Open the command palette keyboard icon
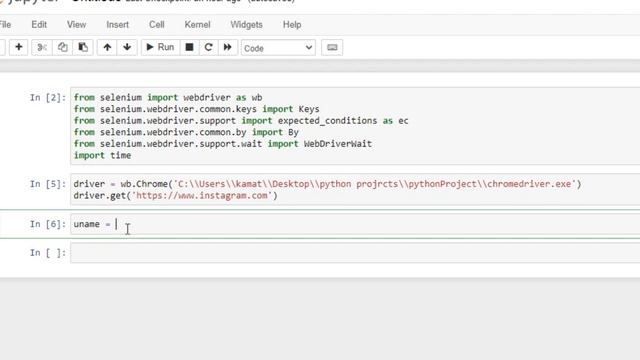Screen dimensions: 640x360 [332, 47]
